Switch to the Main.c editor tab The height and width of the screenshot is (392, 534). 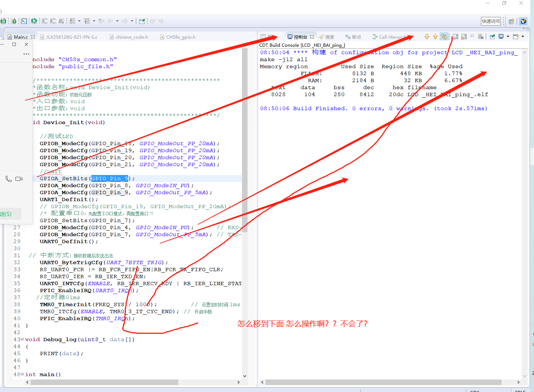pyautogui.click(x=21, y=37)
